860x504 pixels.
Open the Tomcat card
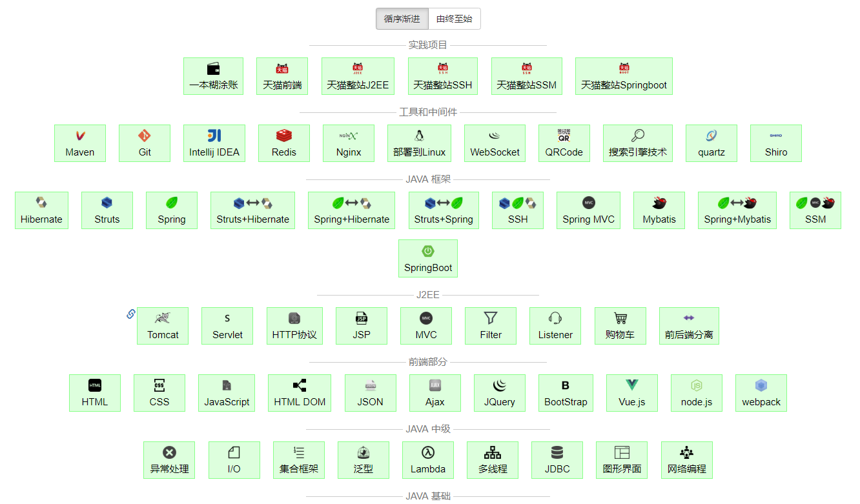tap(163, 326)
